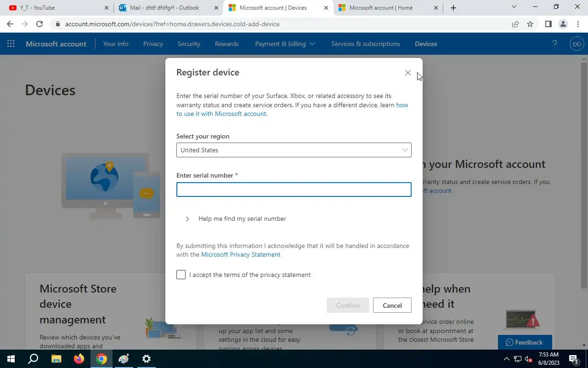
Task: Open the Select your region dropdown
Action: [x=294, y=150]
